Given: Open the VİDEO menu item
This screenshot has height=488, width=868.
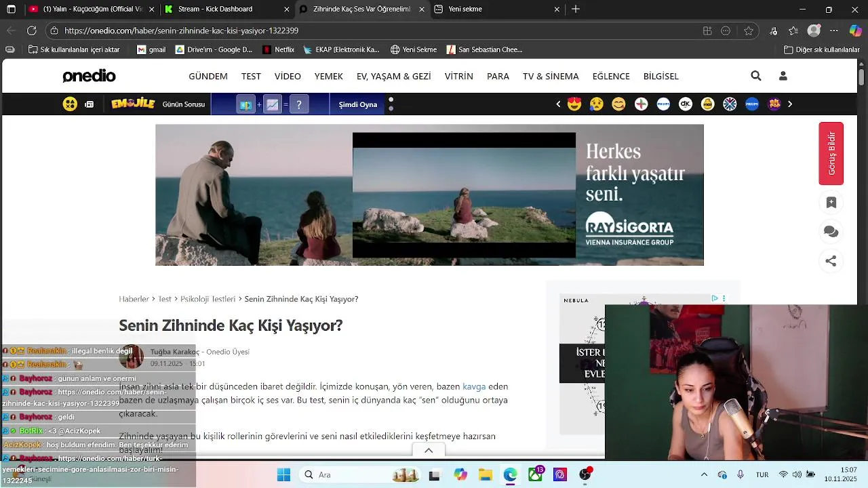Looking at the screenshot, I should pyautogui.click(x=288, y=76).
